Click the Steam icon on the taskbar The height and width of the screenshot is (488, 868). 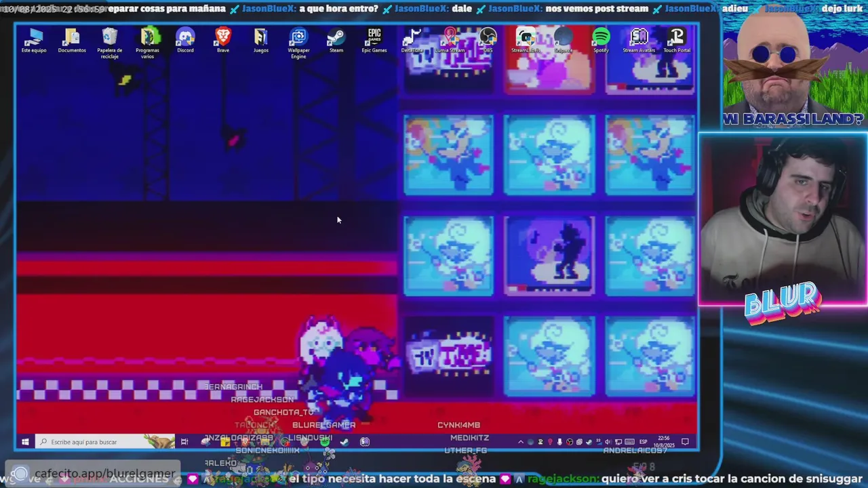[344, 442]
